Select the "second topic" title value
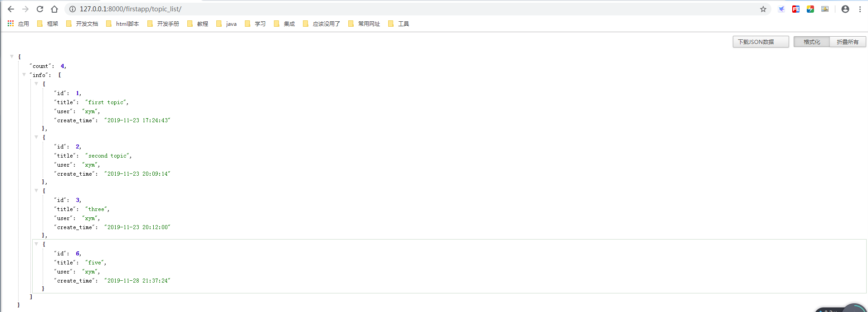Image resolution: width=868 pixels, height=312 pixels. point(107,156)
